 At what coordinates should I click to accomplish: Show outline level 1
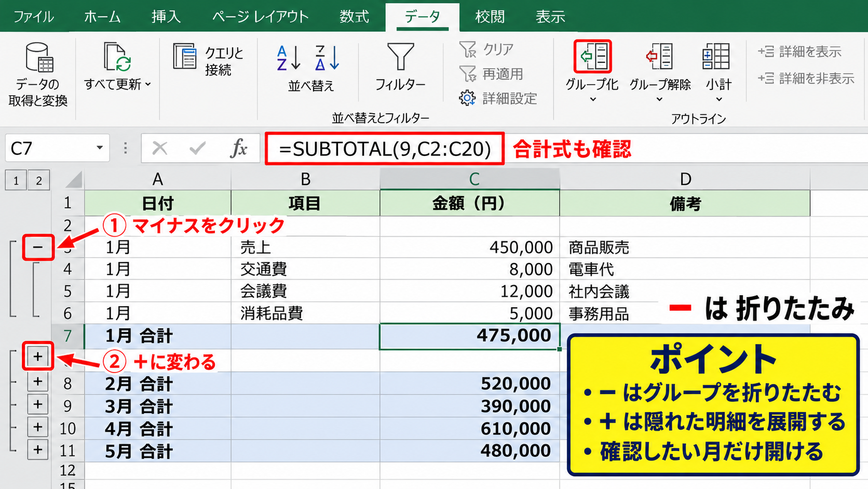click(x=16, y=180)
